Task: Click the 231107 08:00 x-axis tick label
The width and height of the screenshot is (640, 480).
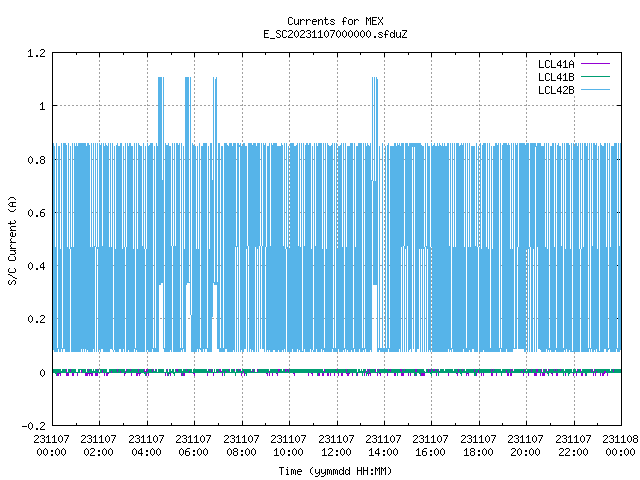Action: (242, 446)
